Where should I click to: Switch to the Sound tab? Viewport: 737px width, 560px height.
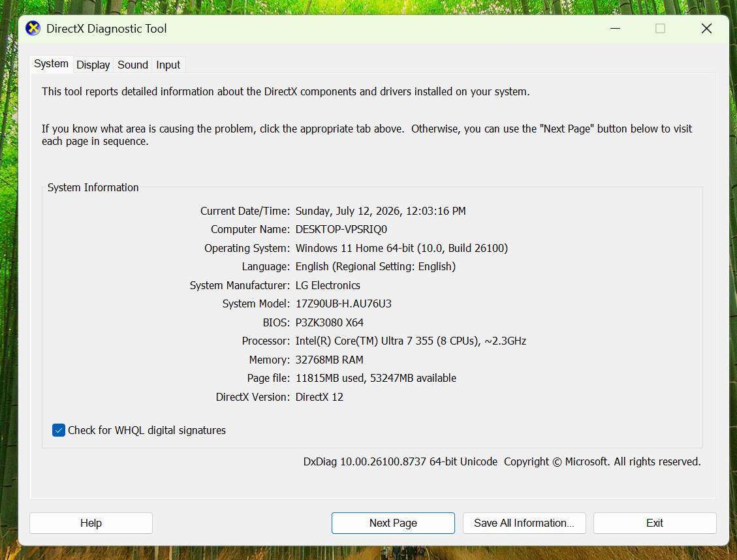coord(133,65)
